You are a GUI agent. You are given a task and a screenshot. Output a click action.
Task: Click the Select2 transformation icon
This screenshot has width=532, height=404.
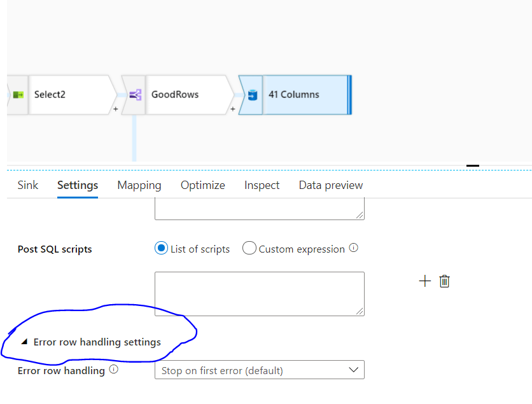coord(18,95)
